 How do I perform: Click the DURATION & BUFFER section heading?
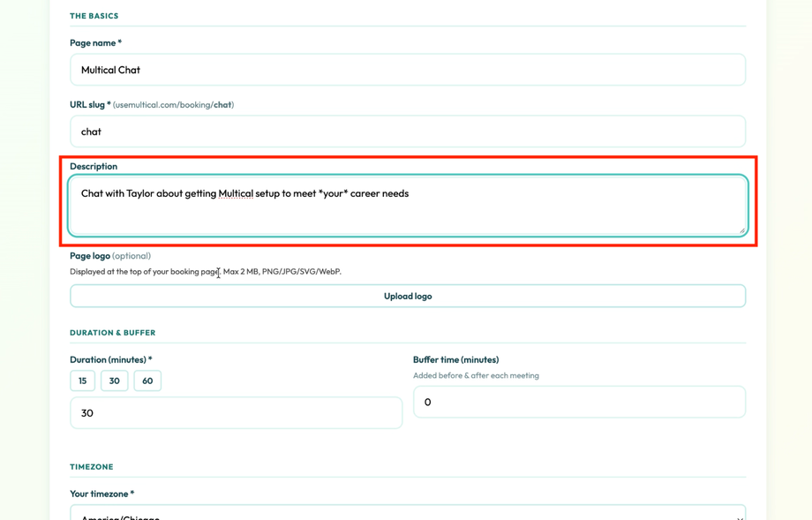[x=114, y=333]
